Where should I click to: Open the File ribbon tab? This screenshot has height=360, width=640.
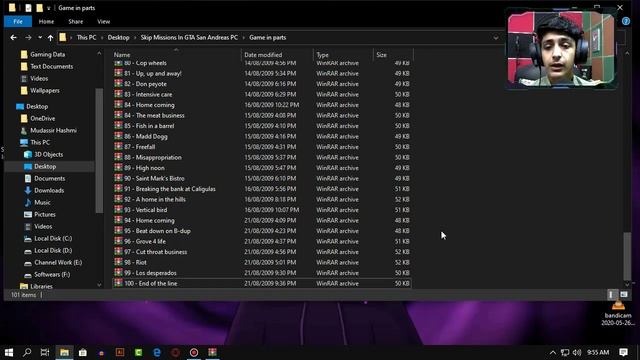click(18, 22)
